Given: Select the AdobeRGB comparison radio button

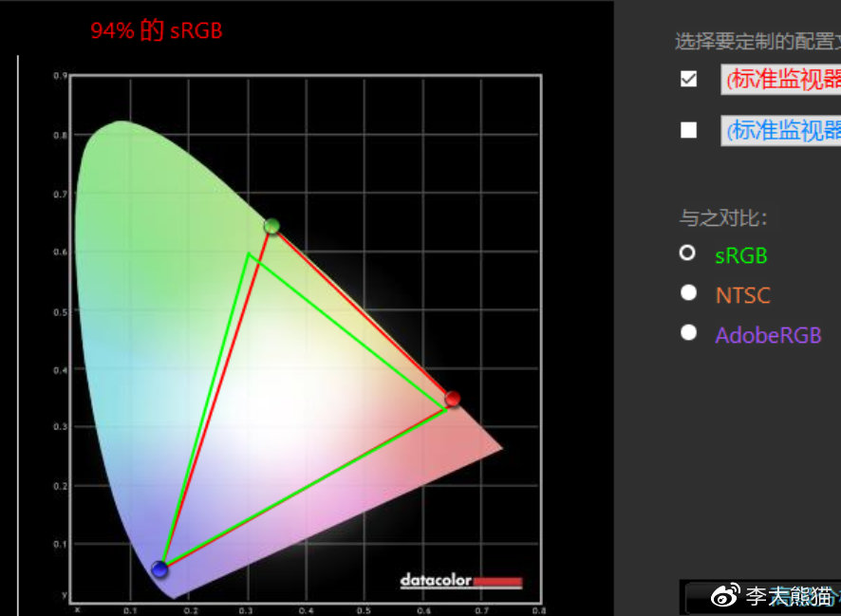Looking at the screenshot, I should click(x=689, y=332).
